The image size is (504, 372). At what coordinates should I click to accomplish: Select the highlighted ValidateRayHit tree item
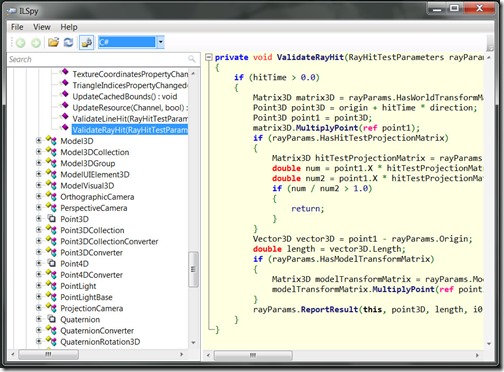130,130
